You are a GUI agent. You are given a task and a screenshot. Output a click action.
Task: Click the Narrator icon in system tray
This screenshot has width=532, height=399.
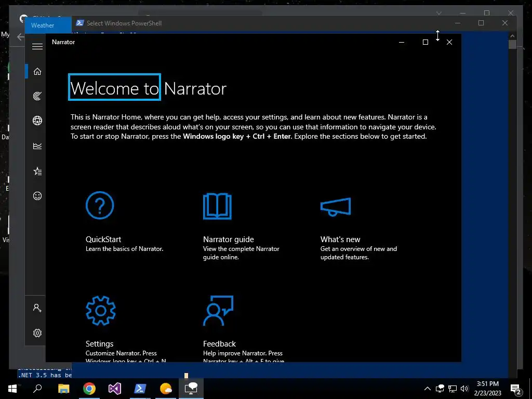tap(440, 389)
